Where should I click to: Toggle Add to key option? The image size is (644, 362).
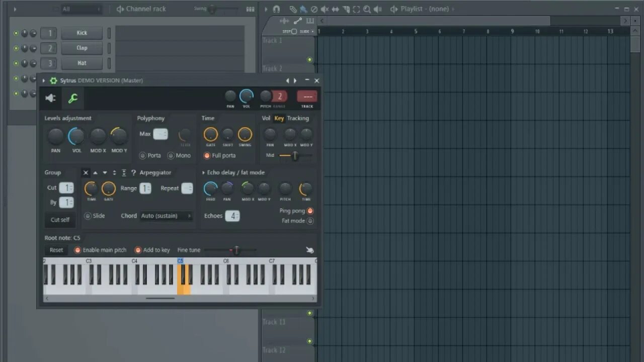[x=138, y=250]
